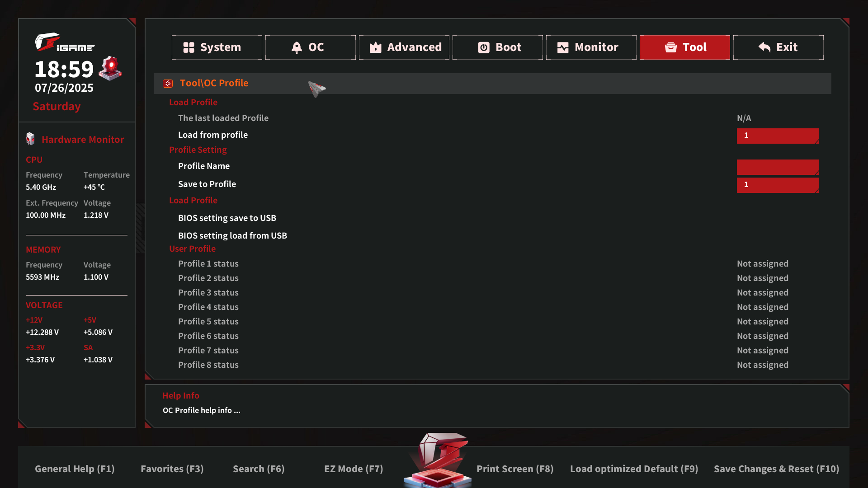Click the iGame logo at top left
868x488 pixels.
[x=65, y=42]
